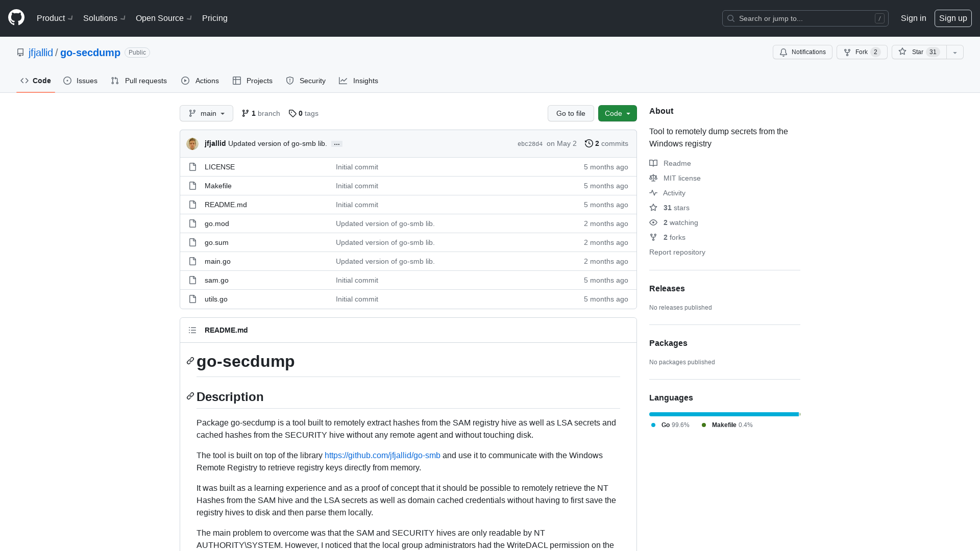Click the Actions tab icon

(185, 81)
